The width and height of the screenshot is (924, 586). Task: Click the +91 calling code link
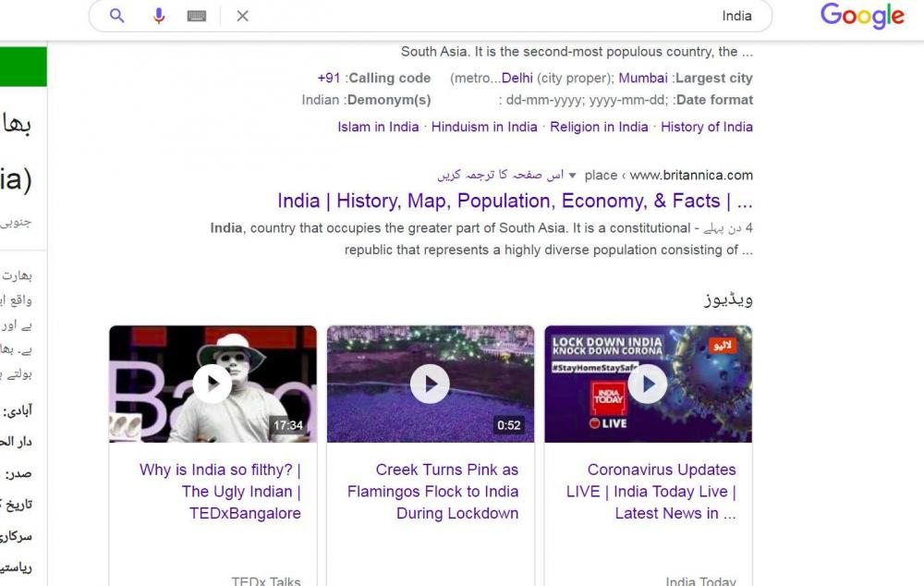329,78
